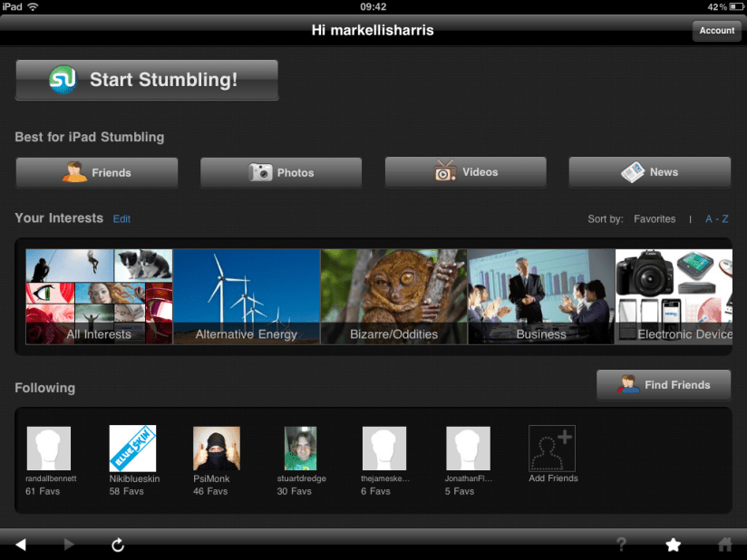747x560 pixels.
Task: Open the Account button
Action: (716, 31)
